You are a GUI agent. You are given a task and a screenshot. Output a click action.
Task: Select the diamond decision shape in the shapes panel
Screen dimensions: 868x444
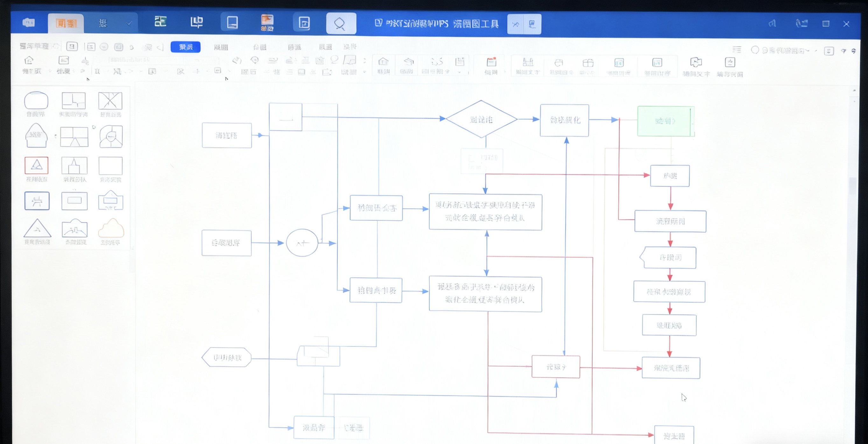74,136
